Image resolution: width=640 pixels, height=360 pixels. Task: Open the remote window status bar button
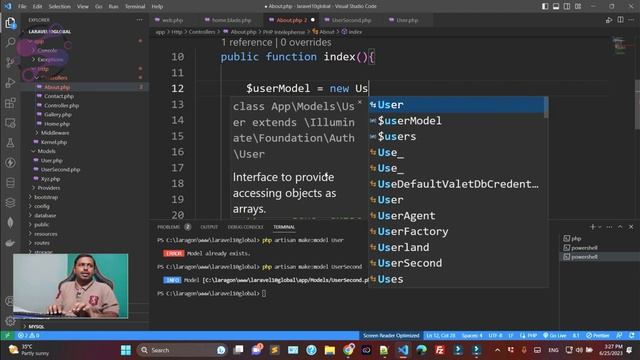7,336
